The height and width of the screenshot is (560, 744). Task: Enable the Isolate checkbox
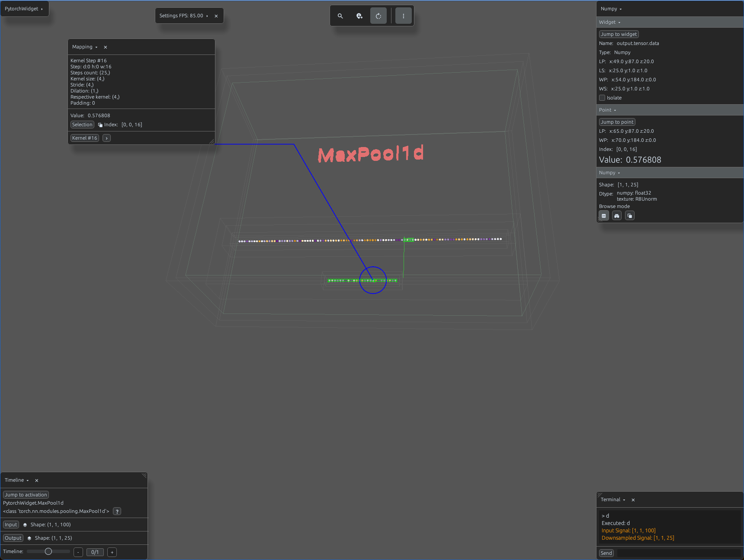point(602,98)
